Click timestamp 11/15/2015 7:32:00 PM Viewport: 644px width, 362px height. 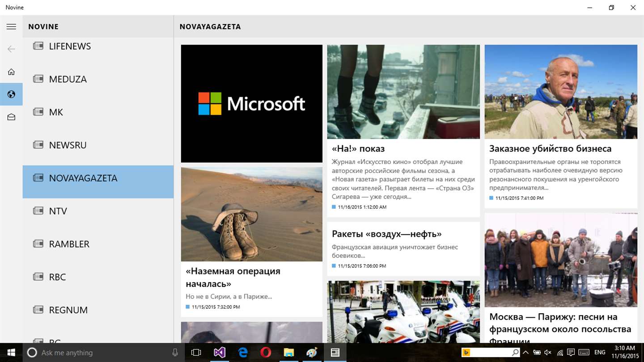coord(216,307)
